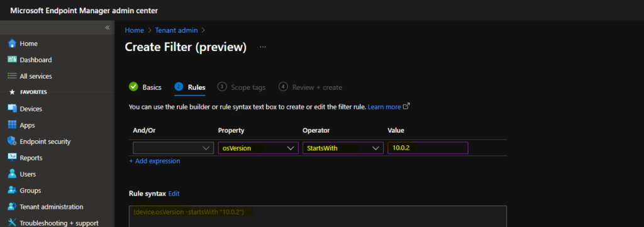Open the StartsWith Operator dropdown
The height and width of the screenshot is (227, 644).
click(343, 148)
